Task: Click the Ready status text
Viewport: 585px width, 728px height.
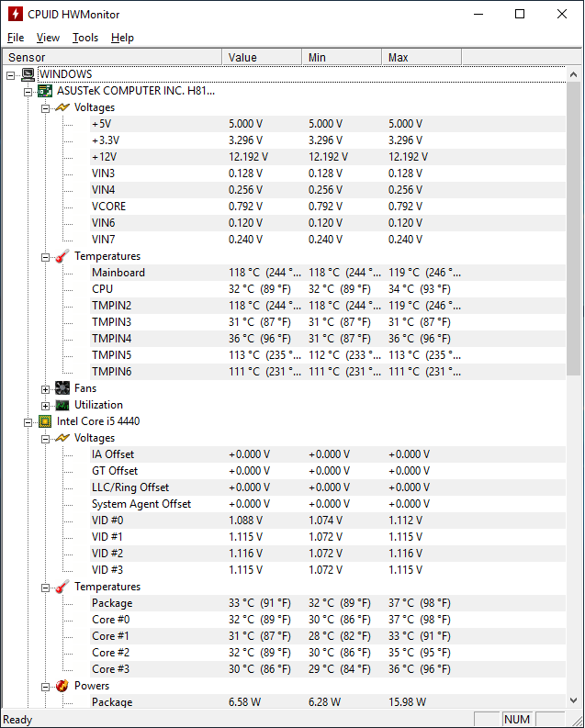Action: pyautogui.click(x=17, y=720)
